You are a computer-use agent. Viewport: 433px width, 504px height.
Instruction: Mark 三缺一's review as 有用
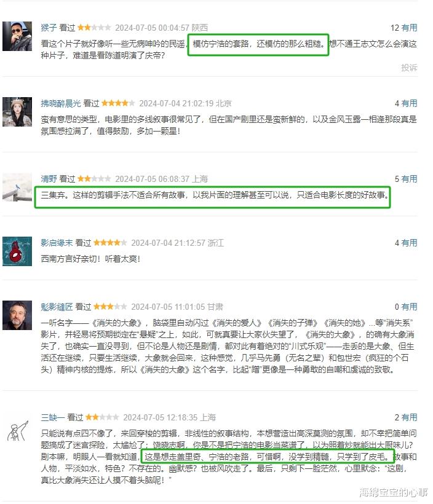pos(409,417)
